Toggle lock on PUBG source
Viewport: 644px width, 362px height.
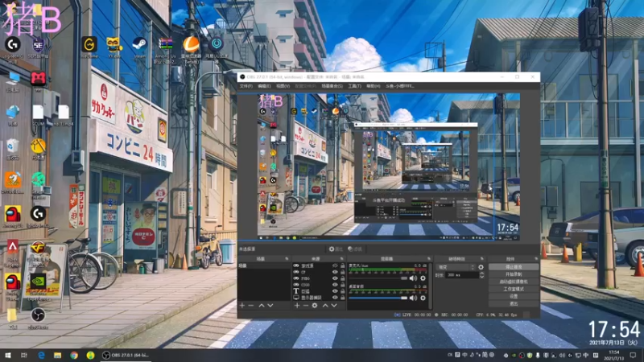tap(343, 278)
